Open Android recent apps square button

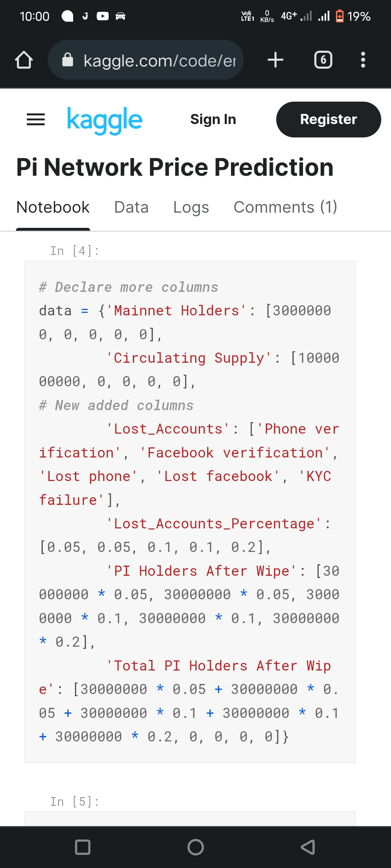(x=83, y=847)
